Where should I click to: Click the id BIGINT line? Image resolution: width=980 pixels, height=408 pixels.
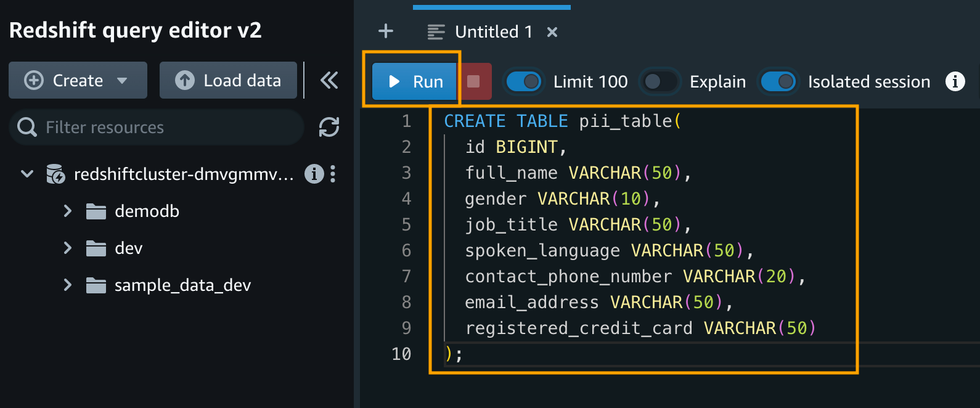tap(516, 147)
